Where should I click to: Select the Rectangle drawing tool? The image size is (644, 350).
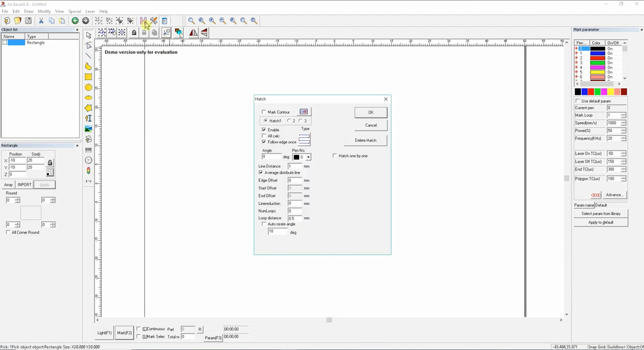pos(88,77)
